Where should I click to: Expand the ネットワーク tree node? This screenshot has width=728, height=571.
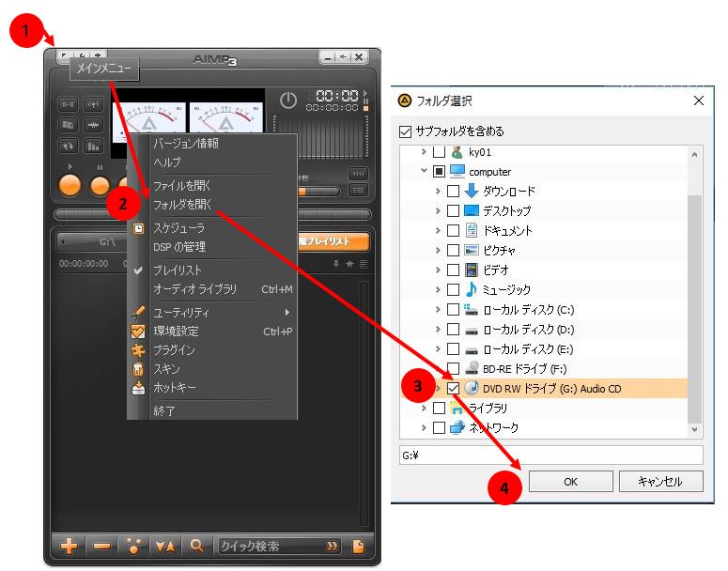tap(424, 427)
